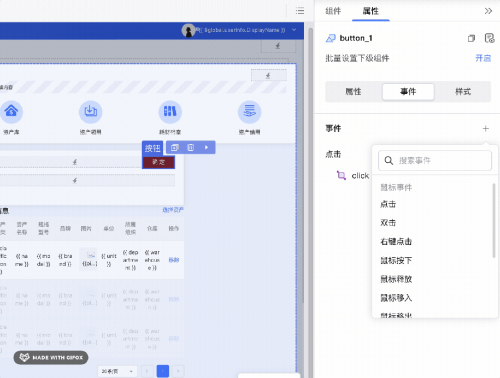Open the page size dropdown in pagination
This screenshot has height=378, width=500.
click(117, 371)
